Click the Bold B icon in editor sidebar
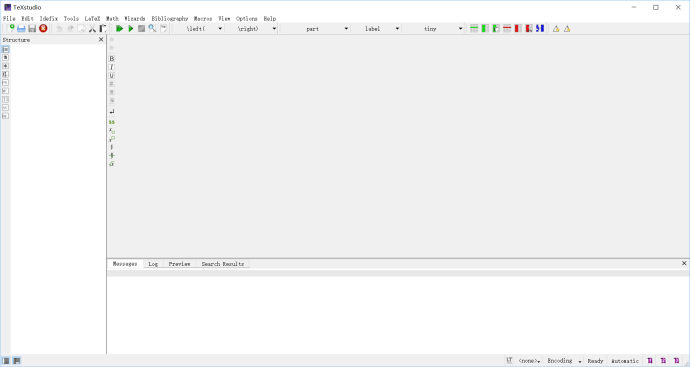Viewport: 691px width, 367px height. click(111, 59)
